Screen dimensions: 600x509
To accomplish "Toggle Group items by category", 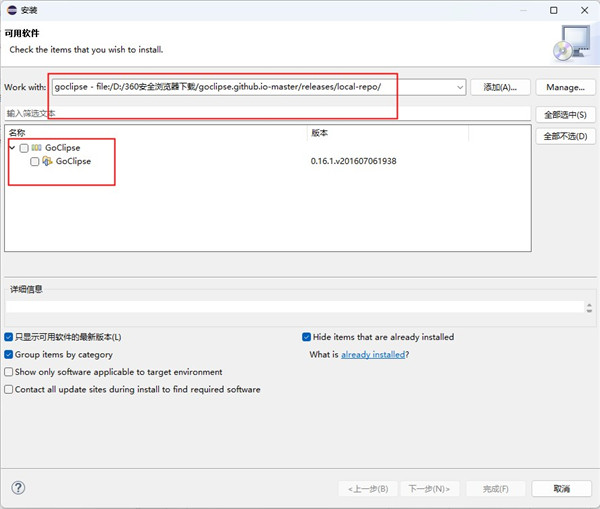I will (x=9, y=354).
